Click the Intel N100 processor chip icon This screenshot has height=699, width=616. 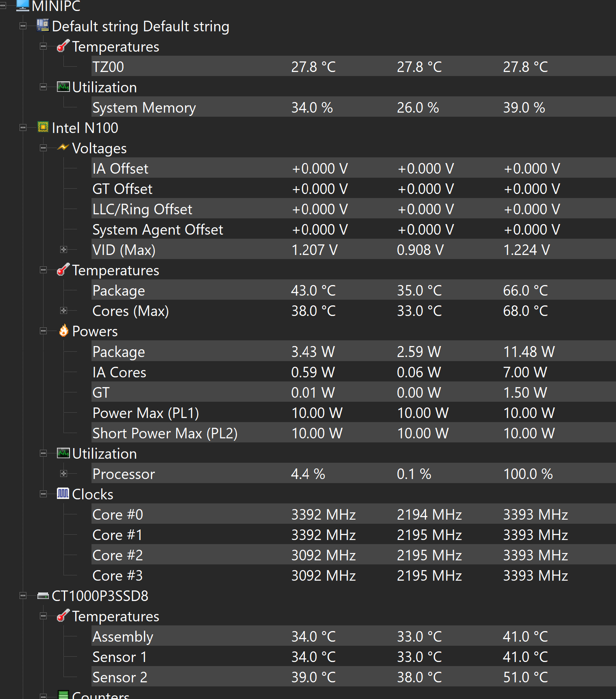(x=43, y=127)
